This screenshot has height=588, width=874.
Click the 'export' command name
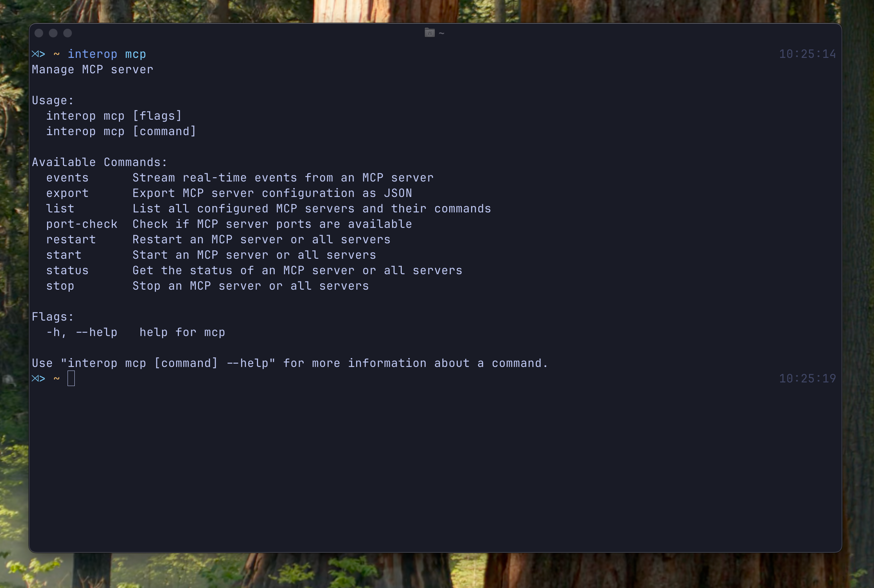tap(68, 193)
